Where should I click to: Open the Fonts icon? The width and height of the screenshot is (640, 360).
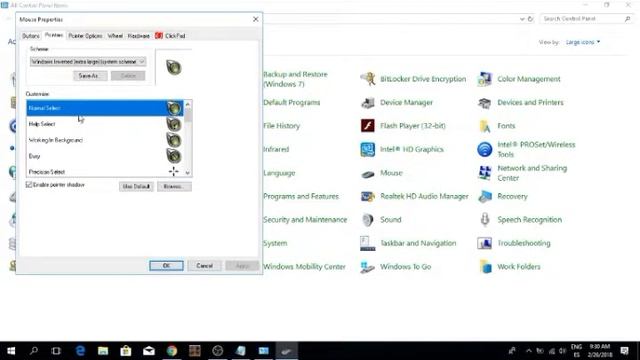(484, 126)
